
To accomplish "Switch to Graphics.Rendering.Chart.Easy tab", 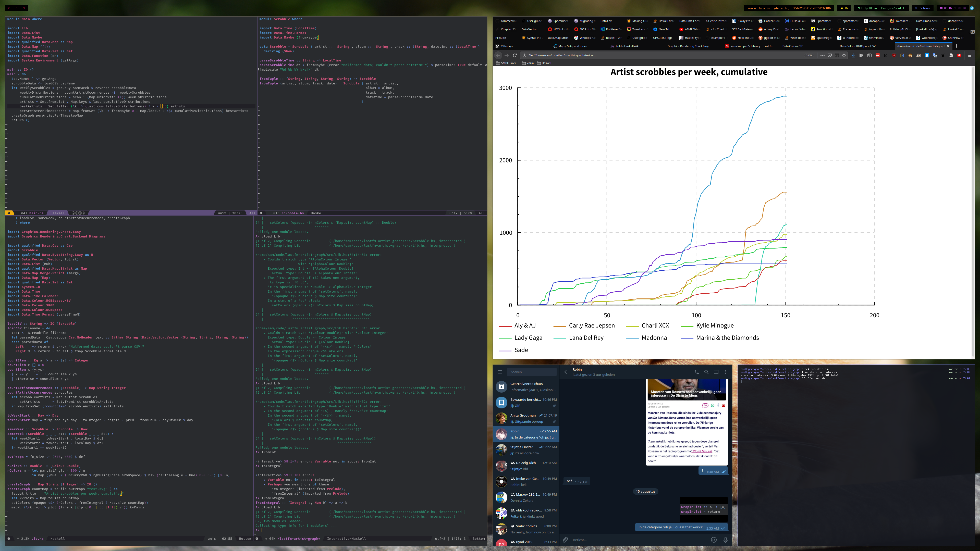I will 688,46.
